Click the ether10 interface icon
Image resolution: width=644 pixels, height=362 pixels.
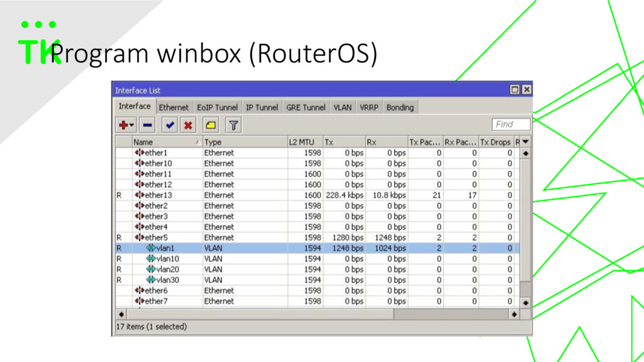pos(140,163)
